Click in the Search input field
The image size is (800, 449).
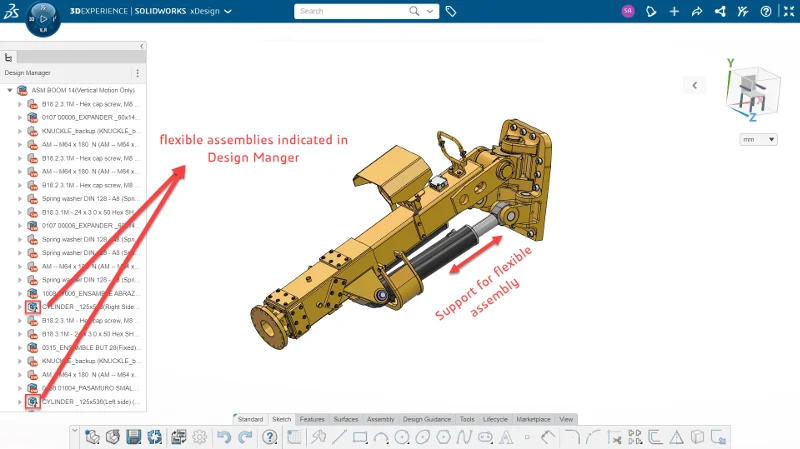point(350,12)
